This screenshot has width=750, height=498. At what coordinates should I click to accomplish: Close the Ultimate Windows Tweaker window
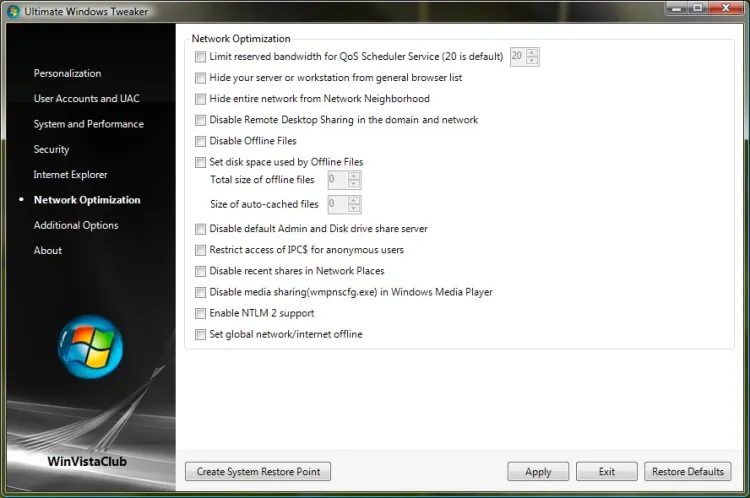726,8
